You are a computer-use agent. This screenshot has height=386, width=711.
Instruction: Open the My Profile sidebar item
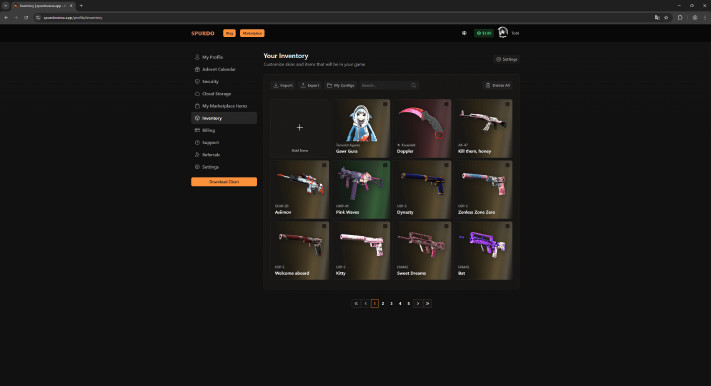tap(224, 57)
